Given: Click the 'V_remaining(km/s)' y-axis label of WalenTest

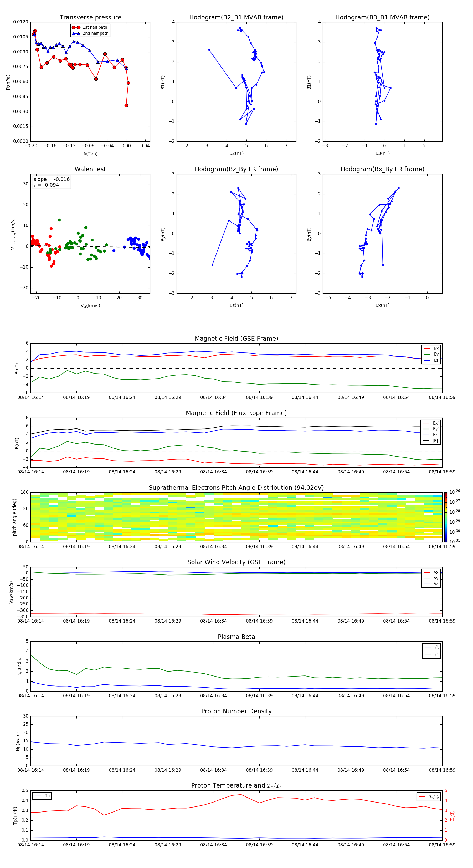Looking at the screenshot, I should coord(13,234).
